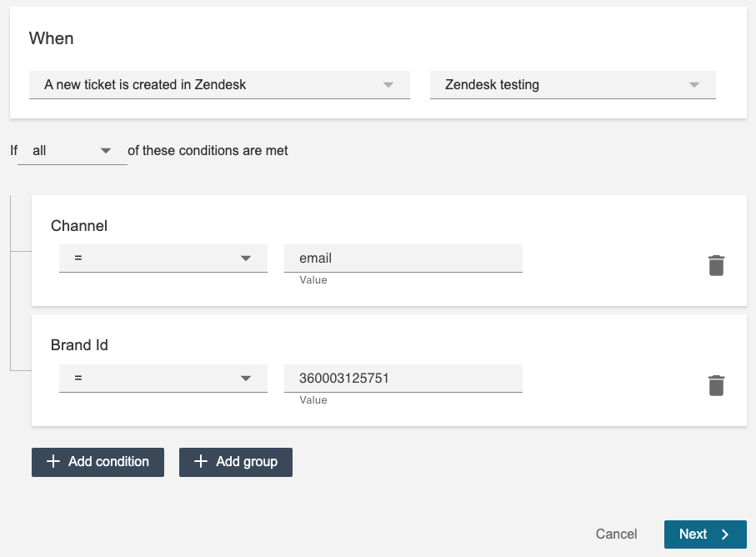Click the chevron arrow inside the Next button
756x557 pixels.
point(725,534)
